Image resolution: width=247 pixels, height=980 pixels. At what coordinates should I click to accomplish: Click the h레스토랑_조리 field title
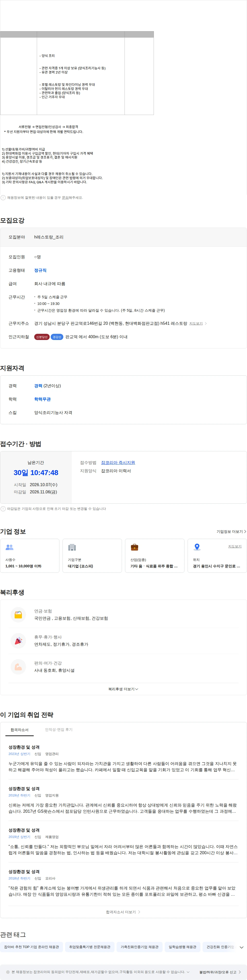click(x=49, y=237)
